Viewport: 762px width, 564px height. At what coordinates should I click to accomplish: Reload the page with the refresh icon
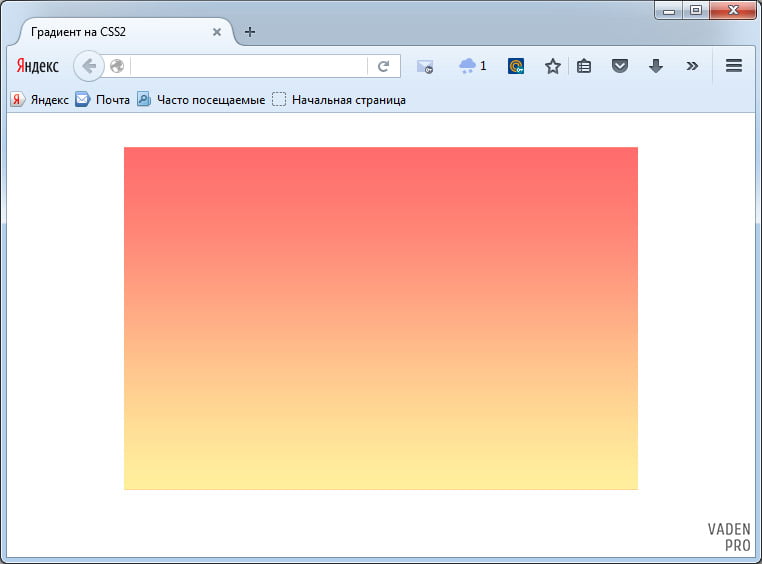click(383, 66)
